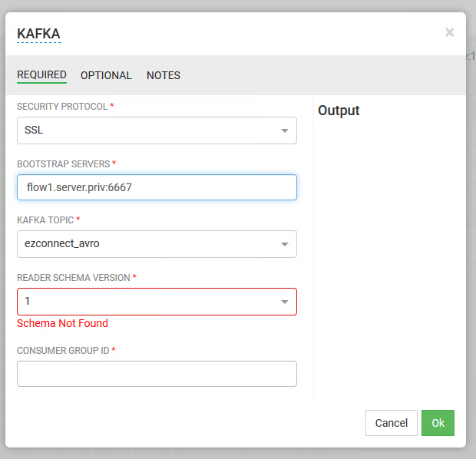Click the empty Consumer Group ID field
This screenshot has height=459, width=476.
pos(157,374)
